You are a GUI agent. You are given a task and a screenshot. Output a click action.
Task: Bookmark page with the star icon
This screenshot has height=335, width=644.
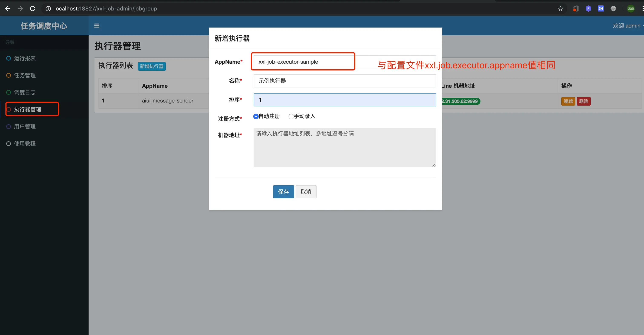(x=560, y=9)
